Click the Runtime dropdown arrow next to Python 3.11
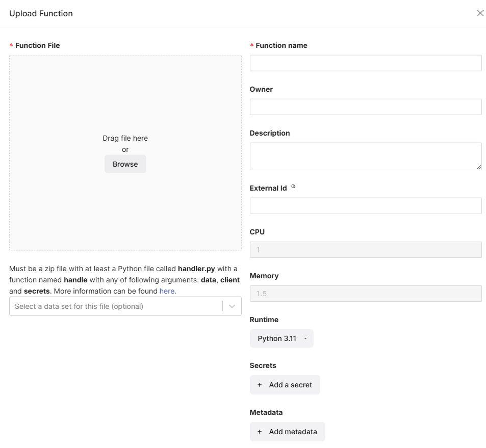 pos(305,338)
